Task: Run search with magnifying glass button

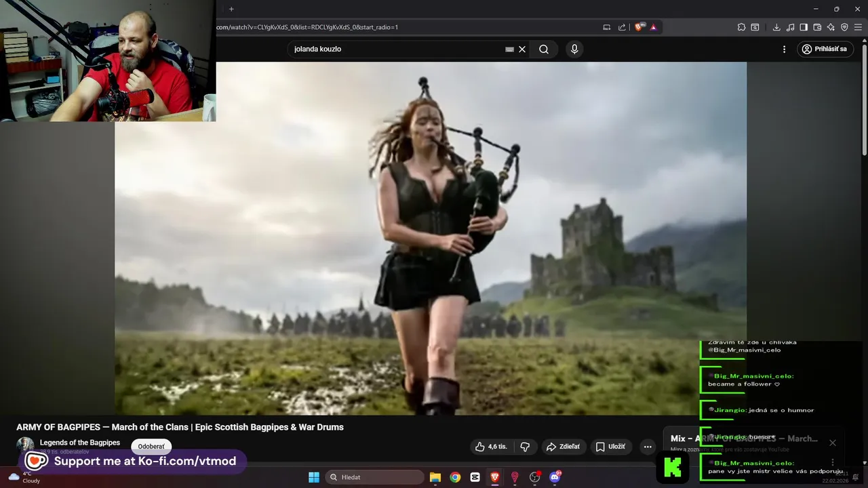Action: click(544, 49)
